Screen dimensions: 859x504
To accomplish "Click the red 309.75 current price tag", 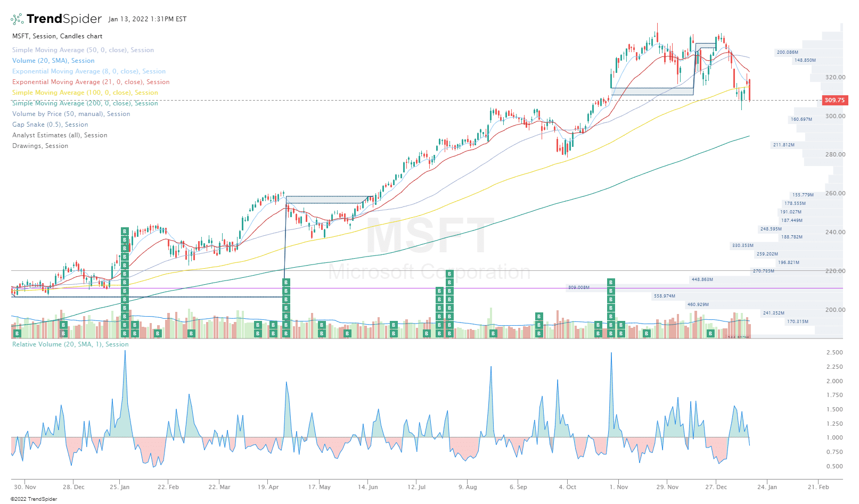I will pos(835,100).
